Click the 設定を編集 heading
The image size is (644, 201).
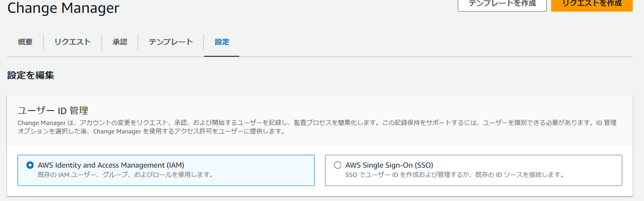[31, 76]
